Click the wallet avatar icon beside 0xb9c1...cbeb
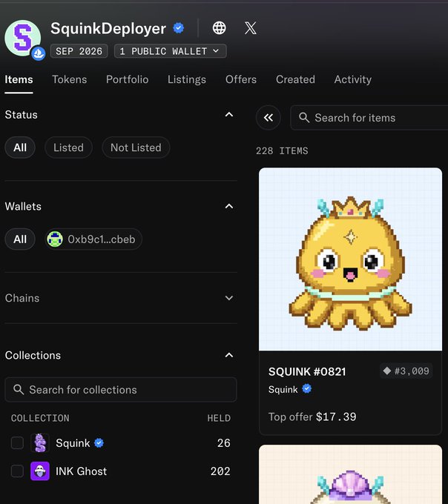Image resolution: width=448 pixels, height=504 pixels. tap(55, 239)
